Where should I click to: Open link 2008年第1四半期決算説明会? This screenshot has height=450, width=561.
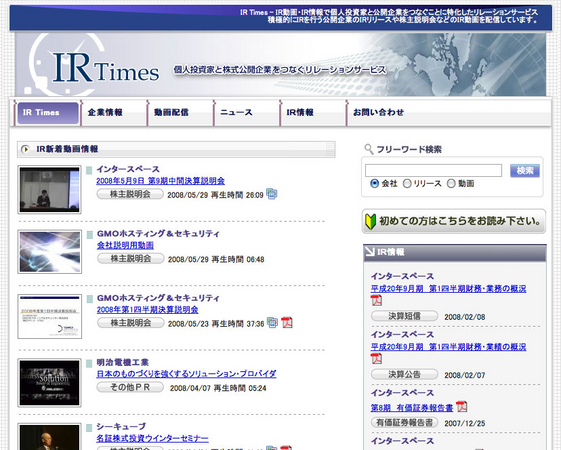147,310
